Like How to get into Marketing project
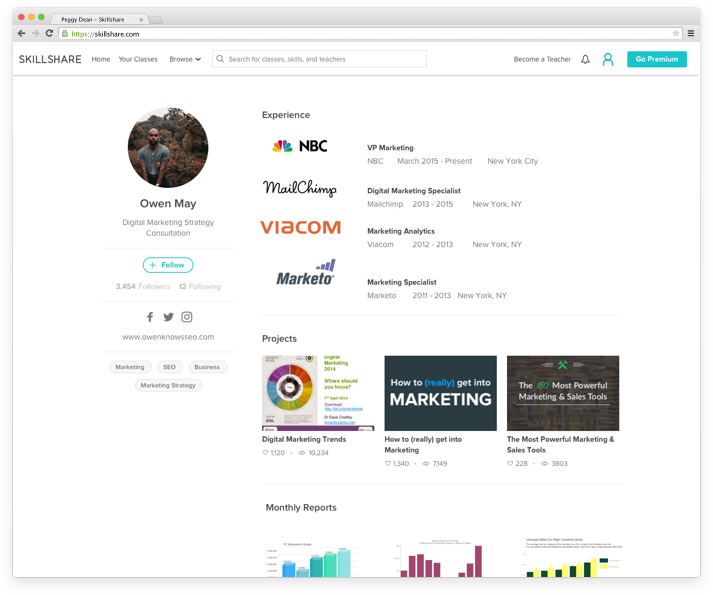 coord(387,464)
